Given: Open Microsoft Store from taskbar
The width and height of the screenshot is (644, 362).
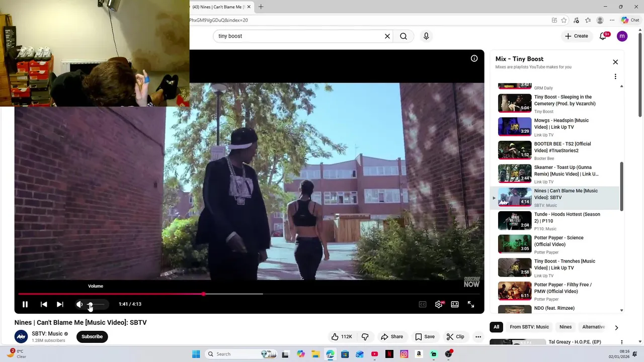Looking at the screenshot, I should click(345, 354).
